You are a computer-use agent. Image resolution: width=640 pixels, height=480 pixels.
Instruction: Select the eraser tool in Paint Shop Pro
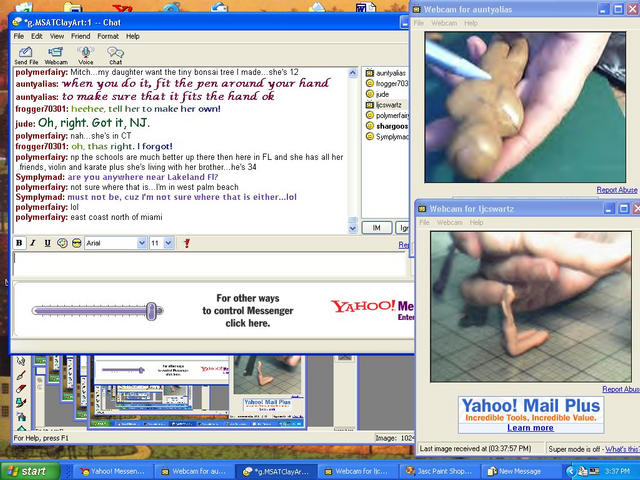(21, 389)
